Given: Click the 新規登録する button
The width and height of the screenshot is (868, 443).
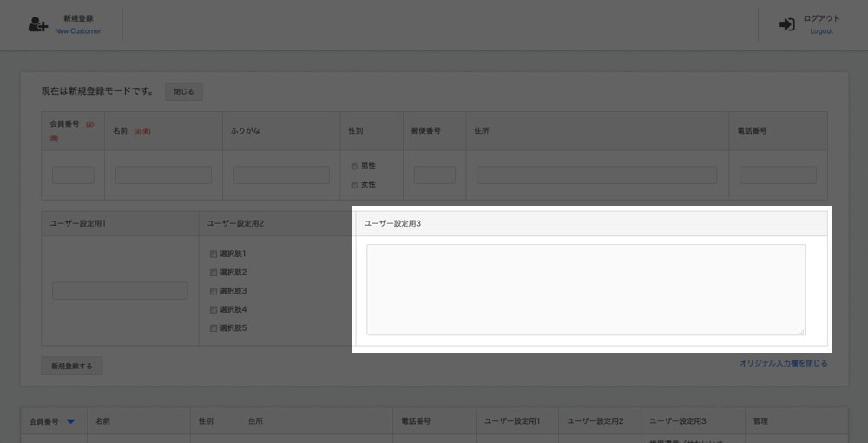Looking at the screenshot, I should click(x=72, y=366).
